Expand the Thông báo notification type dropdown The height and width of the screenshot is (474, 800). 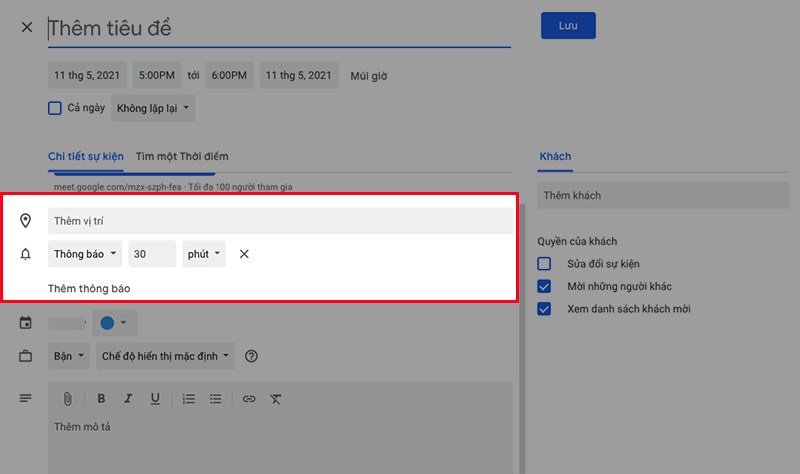[x=85, y=254]
